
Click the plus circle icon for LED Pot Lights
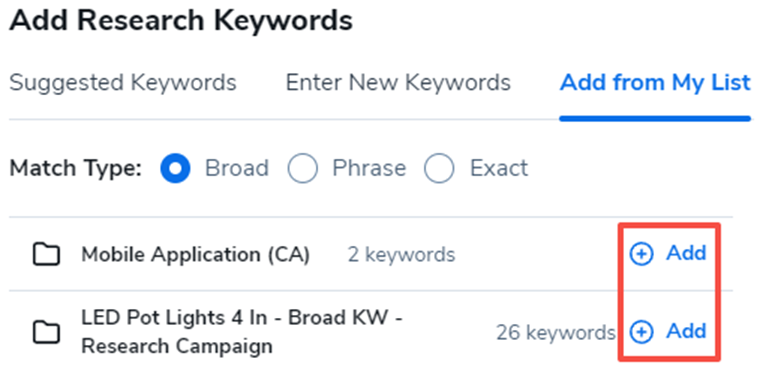pos(641,332)
